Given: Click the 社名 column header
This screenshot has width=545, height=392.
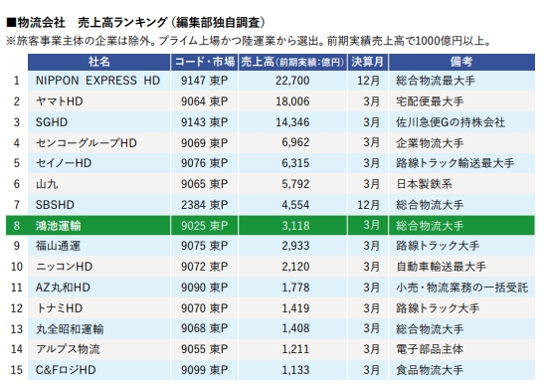Looking at the screenshot, I should click(x=99, y=62).
